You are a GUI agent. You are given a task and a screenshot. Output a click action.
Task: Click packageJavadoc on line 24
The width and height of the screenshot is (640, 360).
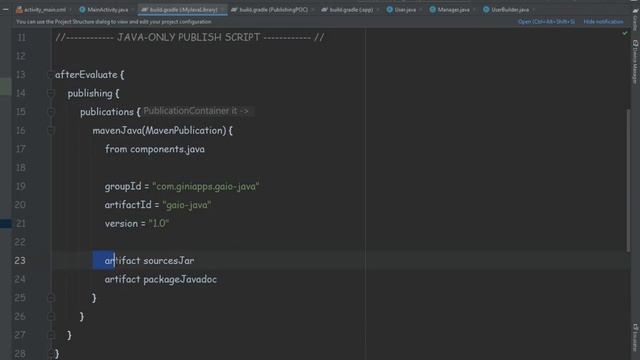(x=180, y=279)
